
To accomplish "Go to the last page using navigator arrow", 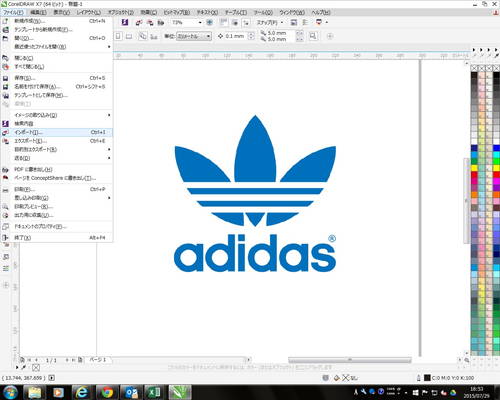I will [x=74, y=360].
